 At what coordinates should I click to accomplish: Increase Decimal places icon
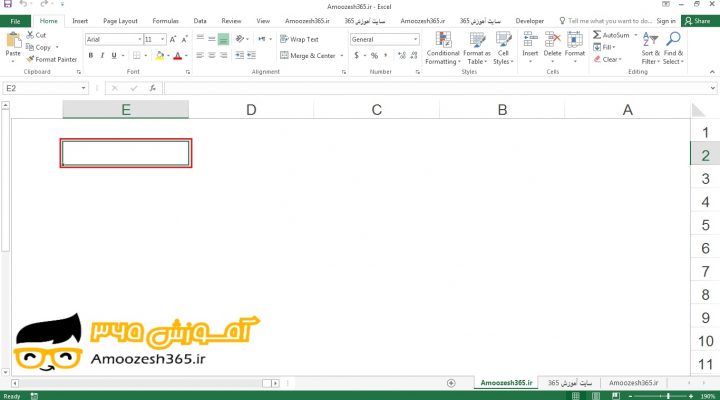(402, 56)
